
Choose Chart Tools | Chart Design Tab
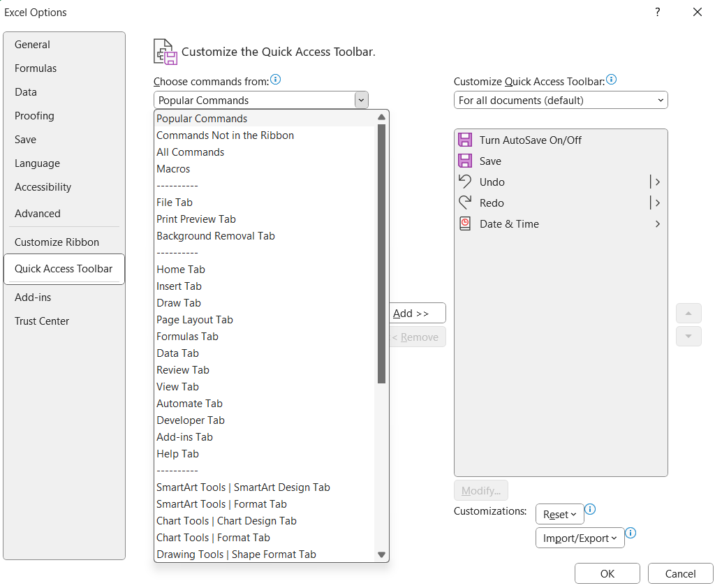click(x=265, y=520)
